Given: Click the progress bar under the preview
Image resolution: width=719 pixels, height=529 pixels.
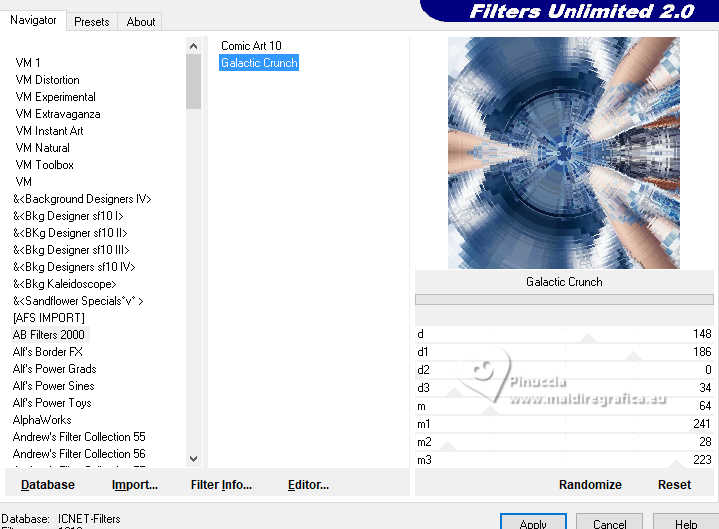Looking at the screenshot, I should [564, 299].
